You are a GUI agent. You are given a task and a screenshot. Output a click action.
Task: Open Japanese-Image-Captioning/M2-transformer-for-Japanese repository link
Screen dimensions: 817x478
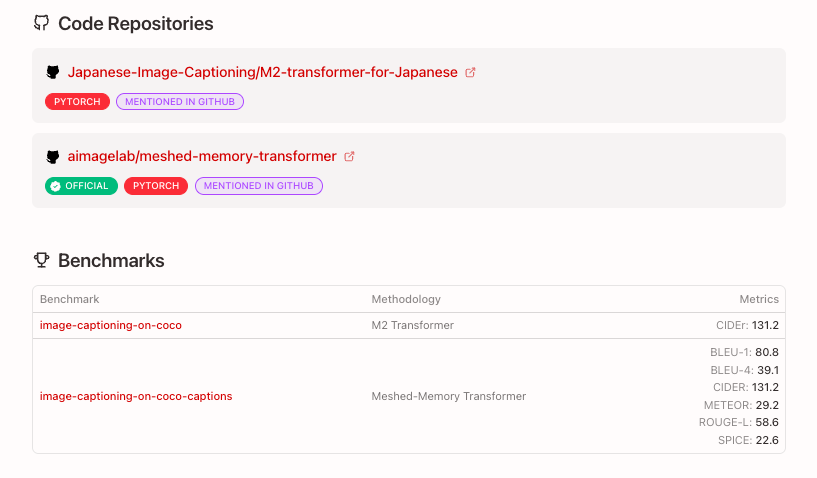(262, 73)
